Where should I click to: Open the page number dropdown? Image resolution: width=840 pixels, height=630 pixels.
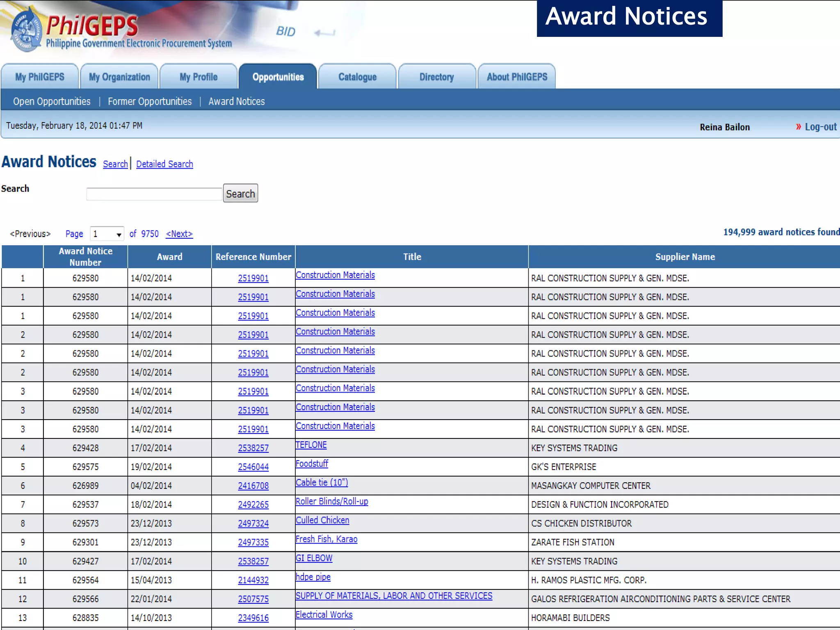[x=107, y=234]
